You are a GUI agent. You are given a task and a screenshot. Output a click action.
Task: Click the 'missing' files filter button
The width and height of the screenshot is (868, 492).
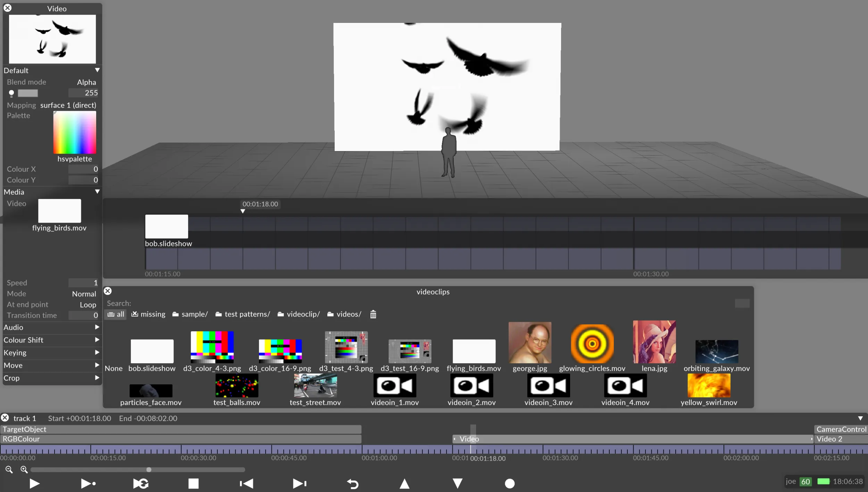[148, 314]
